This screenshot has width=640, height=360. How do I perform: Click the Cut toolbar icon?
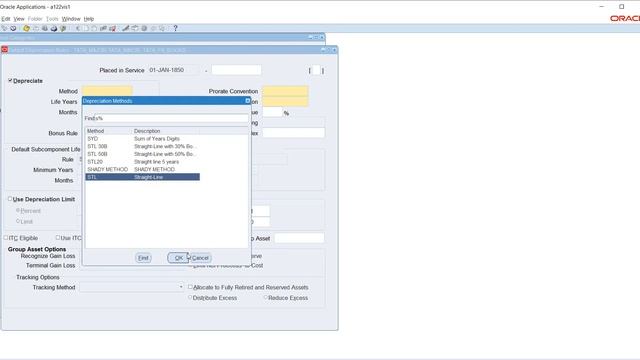coord(78,28)
